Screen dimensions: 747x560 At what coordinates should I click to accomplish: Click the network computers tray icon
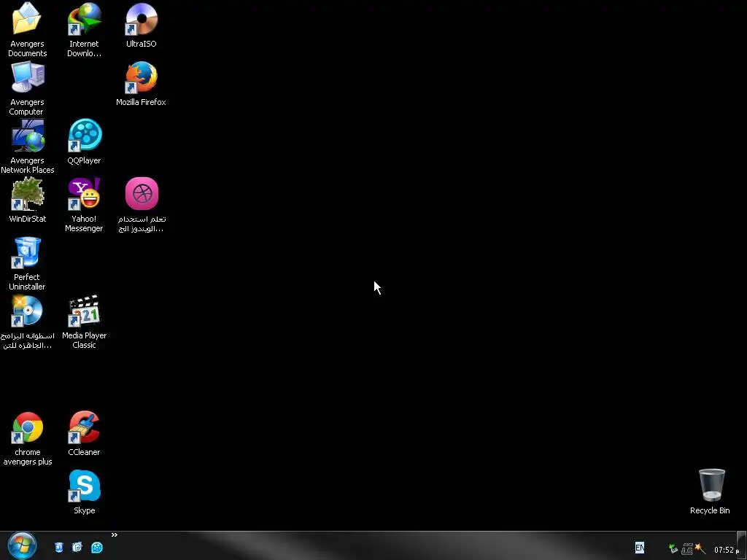pos(686,549)
